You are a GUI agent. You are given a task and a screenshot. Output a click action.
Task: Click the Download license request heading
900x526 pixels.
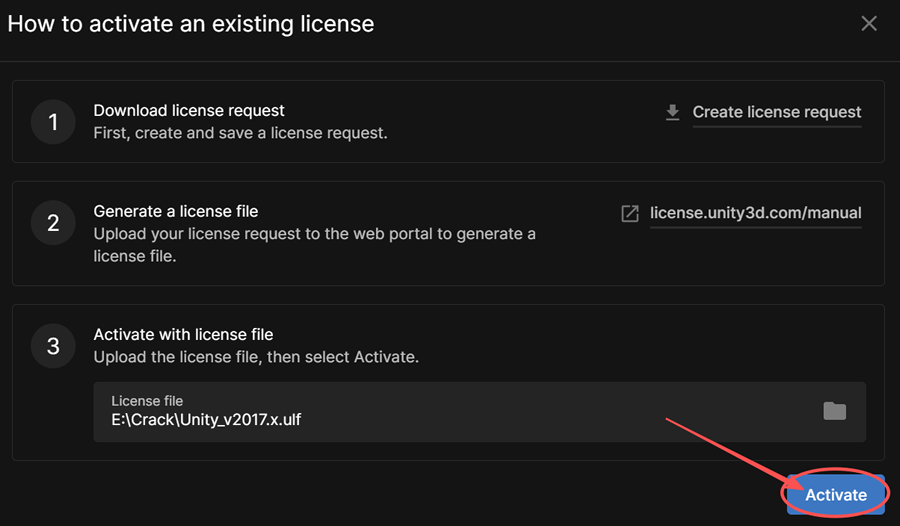tap(189, 110)
